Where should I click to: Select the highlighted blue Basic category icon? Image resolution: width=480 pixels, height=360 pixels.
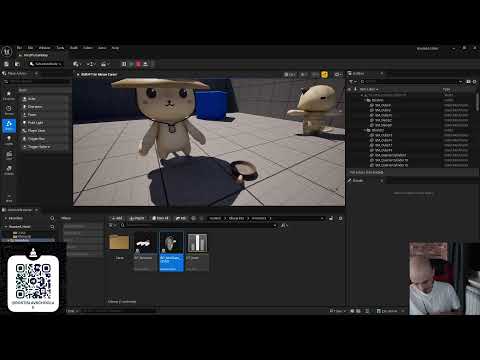click(9, 125)
